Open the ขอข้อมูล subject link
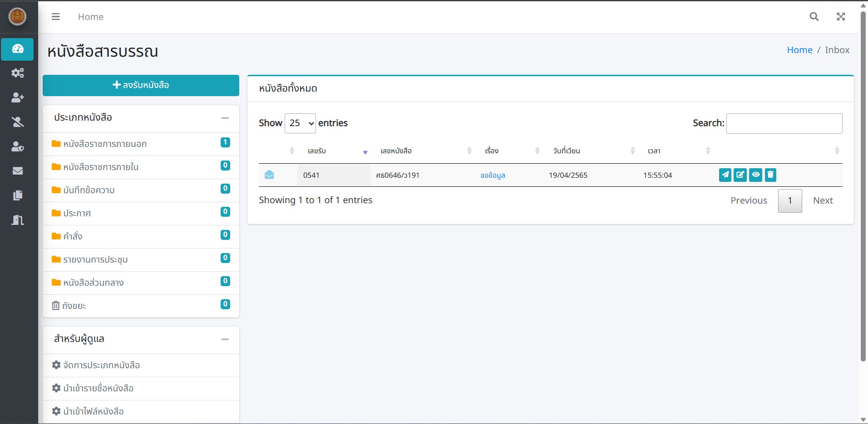Screen dimensions: 868x424 coord(493,175)
